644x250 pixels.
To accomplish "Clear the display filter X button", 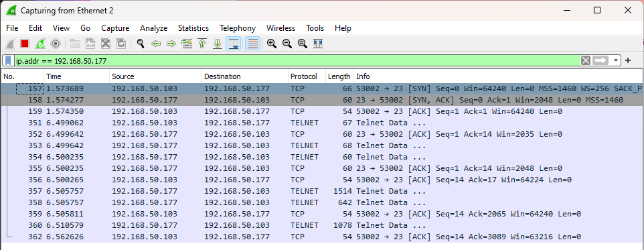I will point(586,61).
